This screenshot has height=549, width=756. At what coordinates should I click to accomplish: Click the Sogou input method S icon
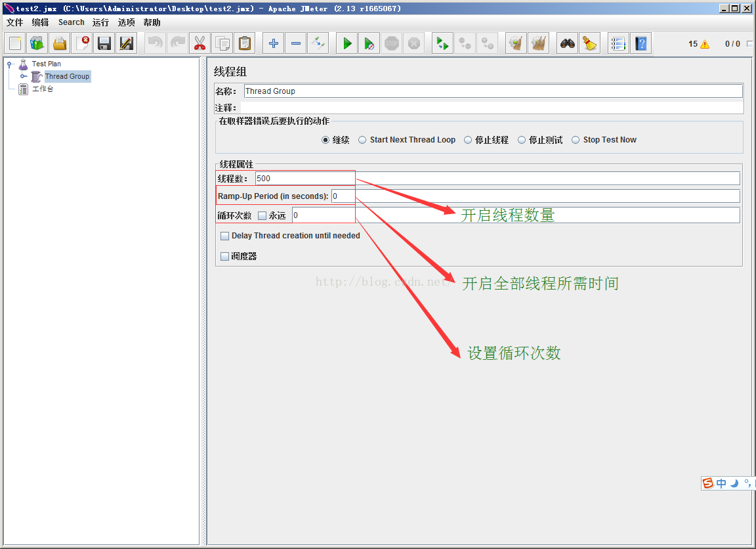(x=707, y=483)
